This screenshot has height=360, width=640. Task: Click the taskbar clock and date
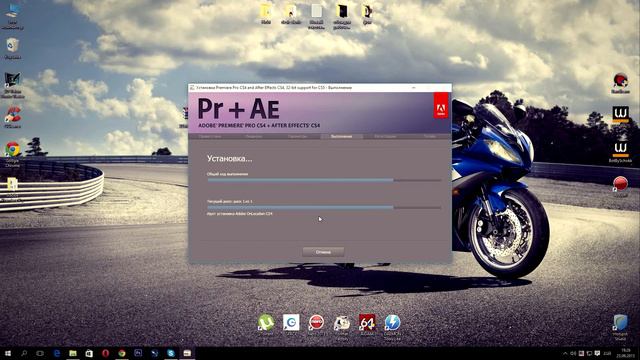click(x=625, y=353)
